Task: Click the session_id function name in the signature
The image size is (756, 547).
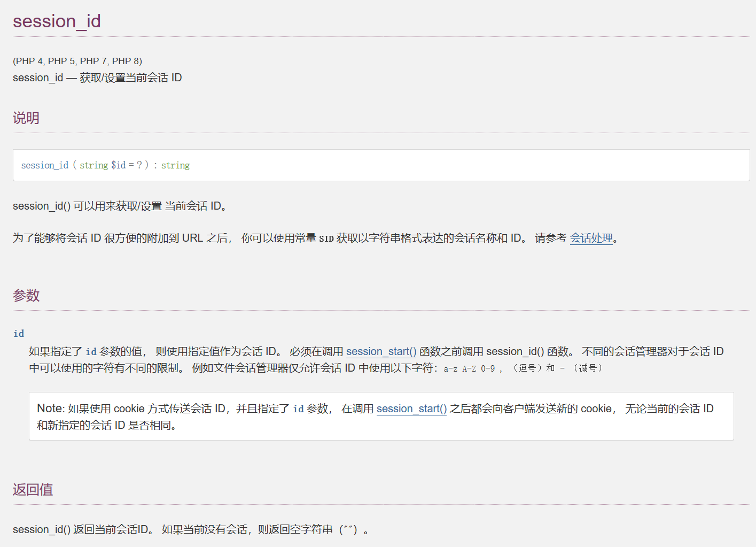Action: click(45, 165)
